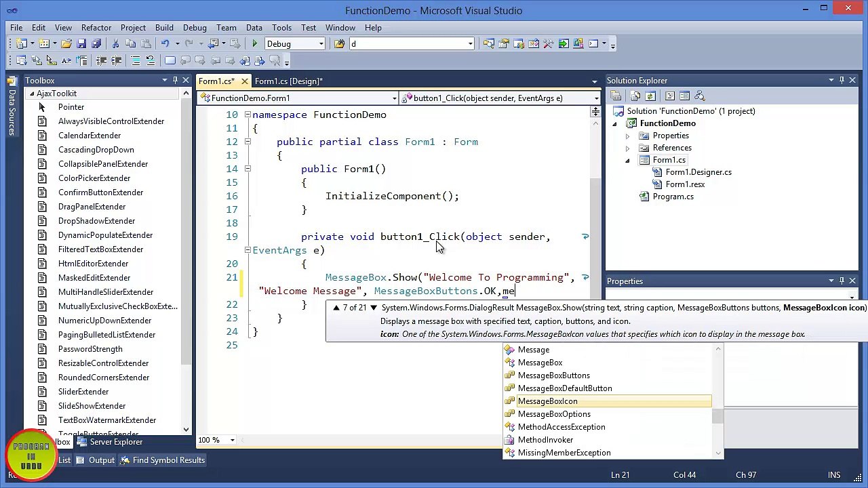The image size is (868, 488).
Task: Close the Form1.cs* document tab
Action: (244, 81)
